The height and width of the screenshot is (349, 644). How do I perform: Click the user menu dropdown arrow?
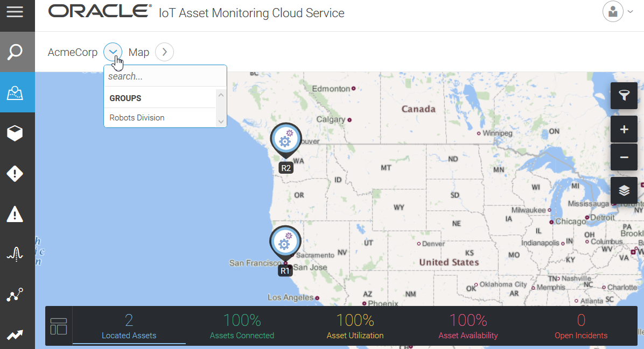click(x=630, y=11)
